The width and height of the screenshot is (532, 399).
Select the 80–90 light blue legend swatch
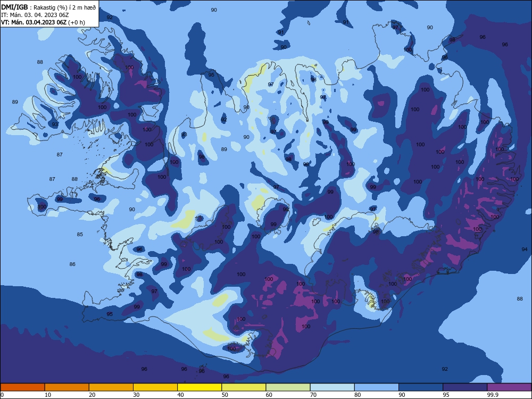377,387
